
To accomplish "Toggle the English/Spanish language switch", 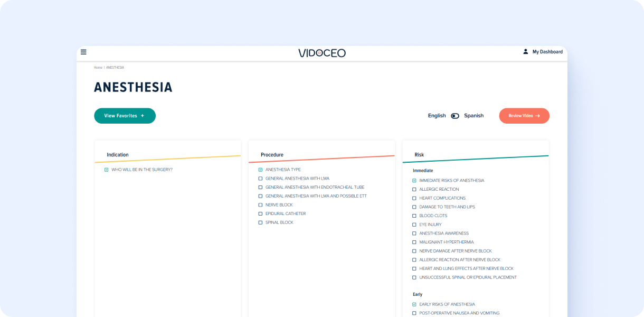I will point(455,116).
